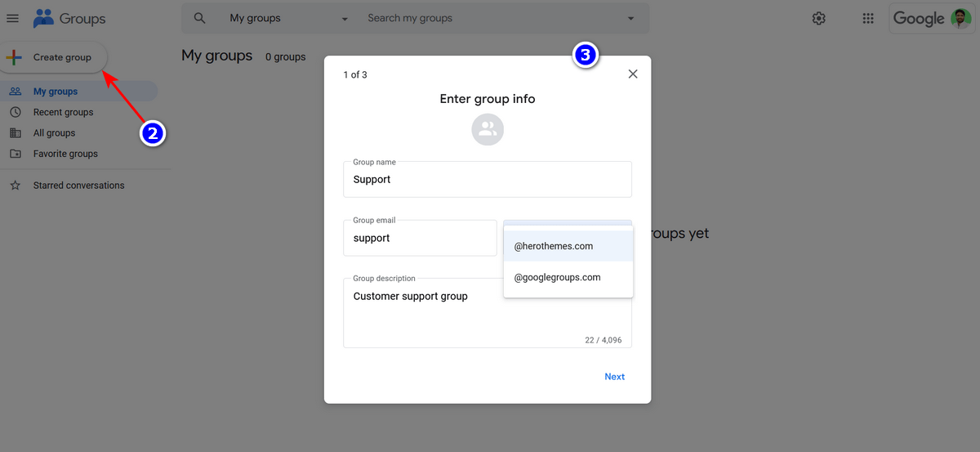Expand advanced search options arrow
980x452 pixels.
630,19
